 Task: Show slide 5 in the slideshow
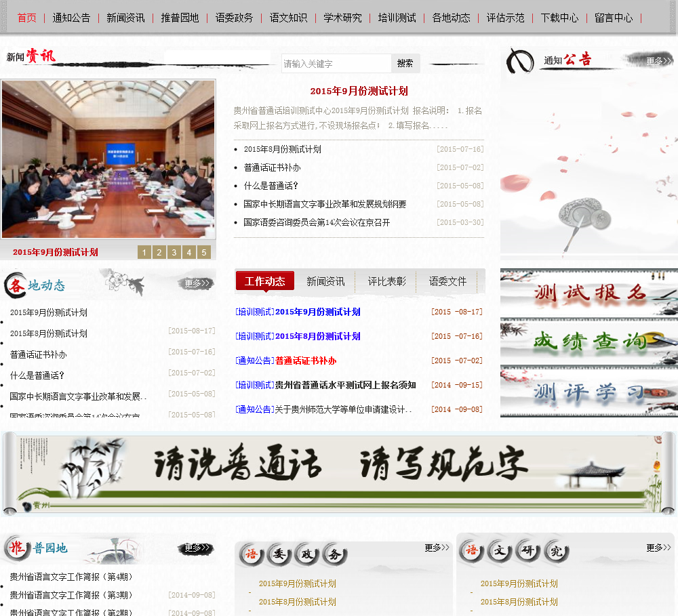pos(203,253)
